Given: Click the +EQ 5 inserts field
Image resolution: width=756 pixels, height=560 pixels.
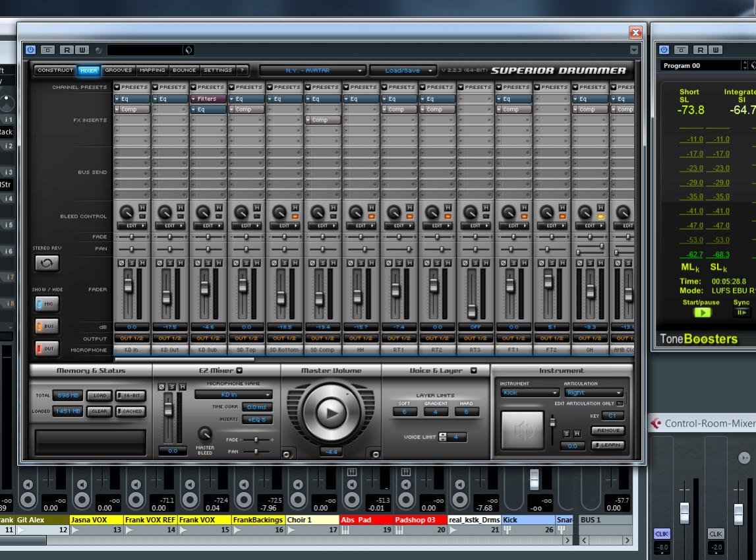Looking at the screenshot, I should click(x=257, y=420).
